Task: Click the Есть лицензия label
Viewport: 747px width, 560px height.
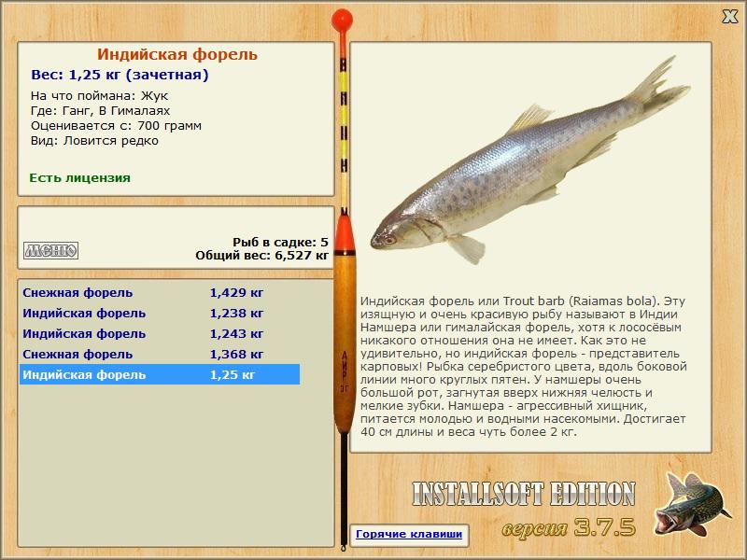Action: pyautogui.click(x=79, y=178)
